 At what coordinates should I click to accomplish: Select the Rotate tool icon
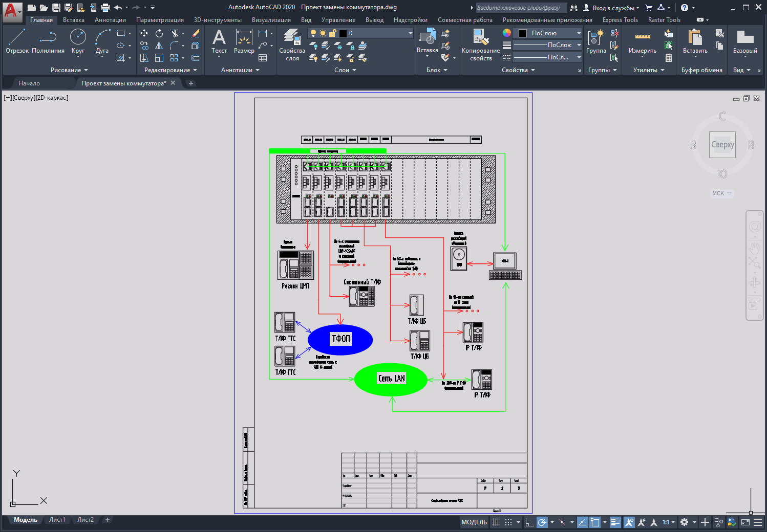159,33
